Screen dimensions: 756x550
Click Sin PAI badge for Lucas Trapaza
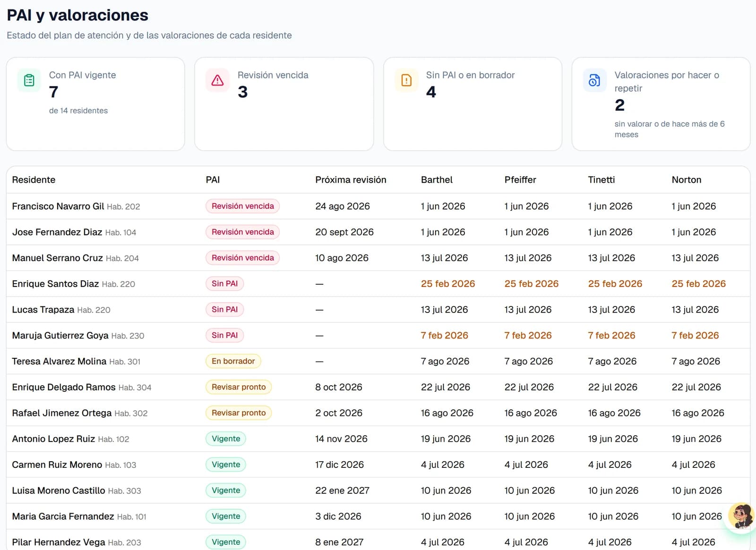224,310
